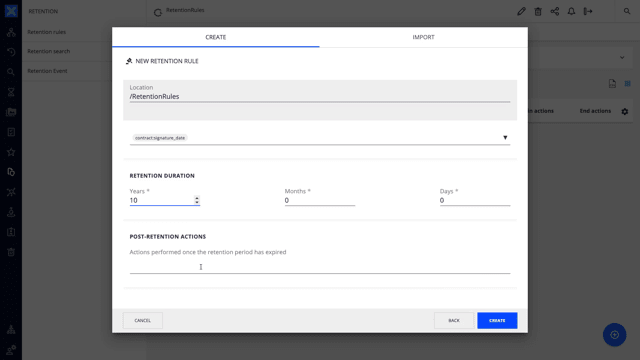This screenshot has height=360, width=640.
Task: Increment the Years stepper arrows
Action: pyautogui.click(x=197, y=198)
